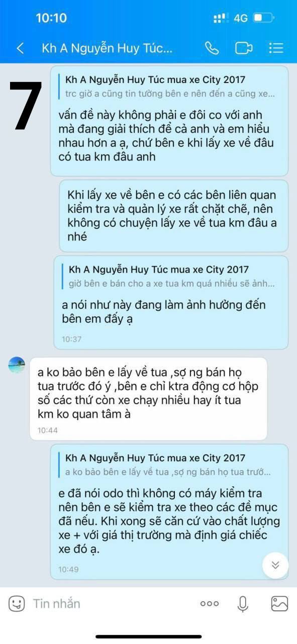This screenshot has height=644, width=297.
Task: Select received message sent at 10:44
Action: click(x=148, y=399)
